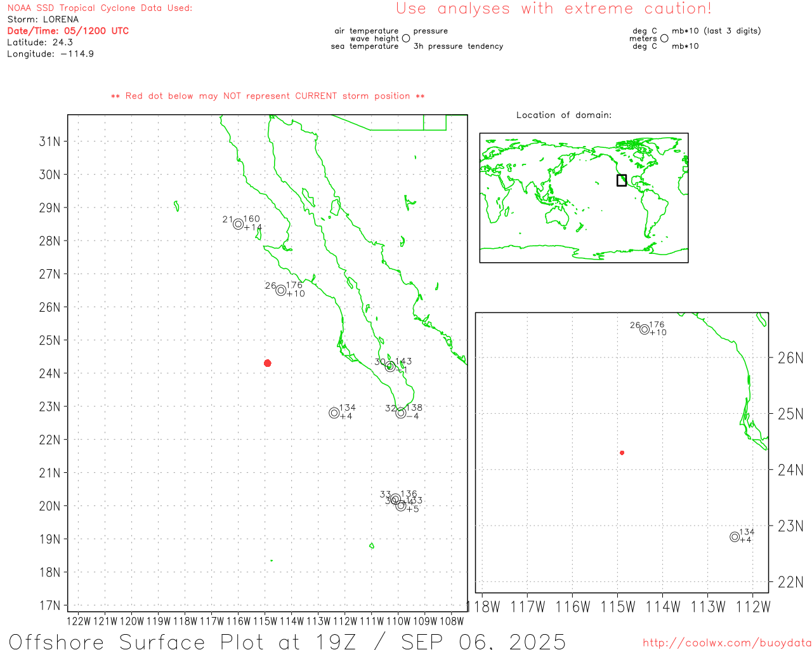Click the 115W label under zoomed inset map

click(x=618, y=607)
